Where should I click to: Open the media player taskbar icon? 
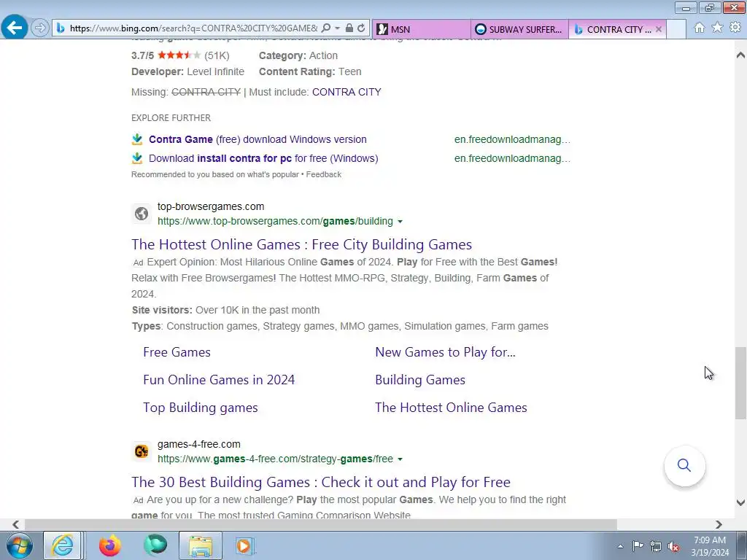245,545
